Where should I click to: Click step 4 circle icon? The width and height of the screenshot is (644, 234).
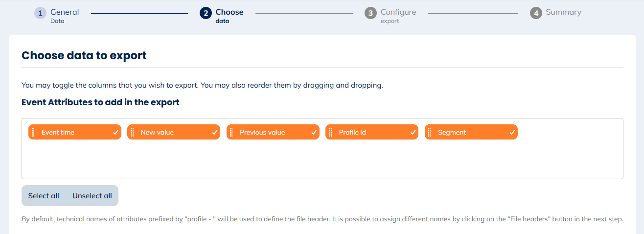pos(536,13)
